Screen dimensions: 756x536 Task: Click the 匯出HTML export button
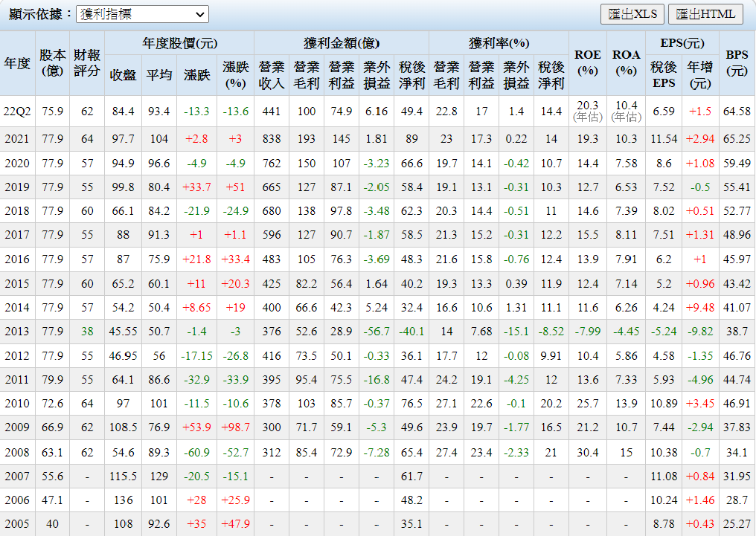point(705,14)
